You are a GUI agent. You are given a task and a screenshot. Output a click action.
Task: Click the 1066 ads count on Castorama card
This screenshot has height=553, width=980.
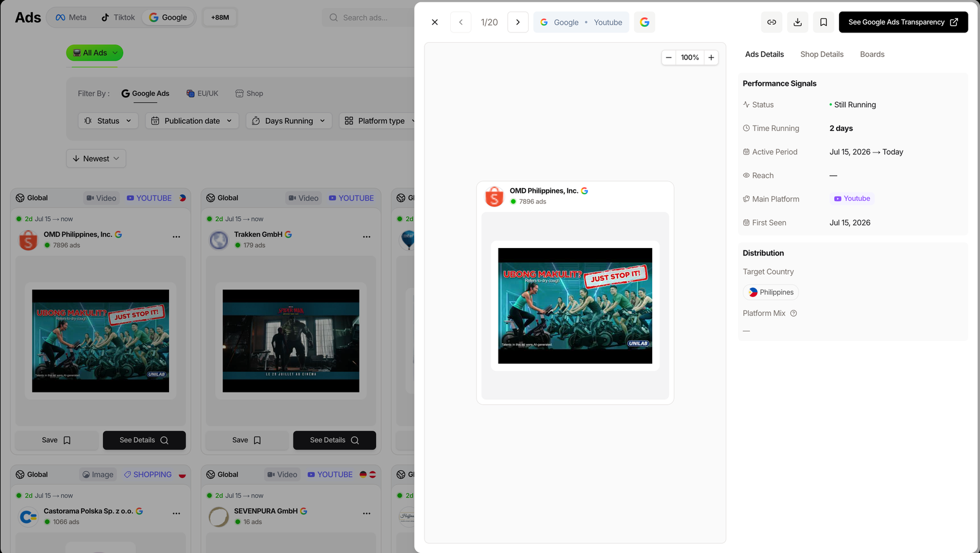click(x=66, y=522)
